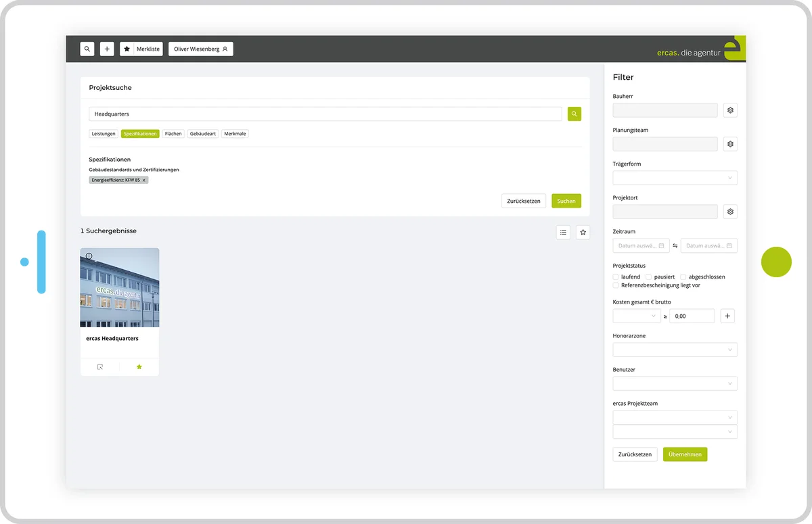Enable Referenzbescheinigung liegt vor
The width and height of the screenshot is (812, 524).
point(616,285)
